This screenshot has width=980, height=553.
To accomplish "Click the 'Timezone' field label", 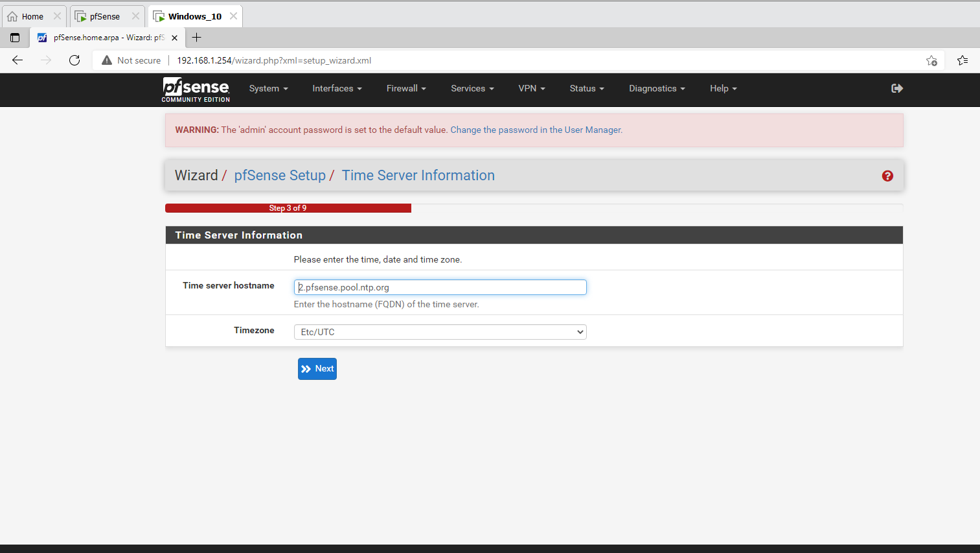I will [254, 330].
